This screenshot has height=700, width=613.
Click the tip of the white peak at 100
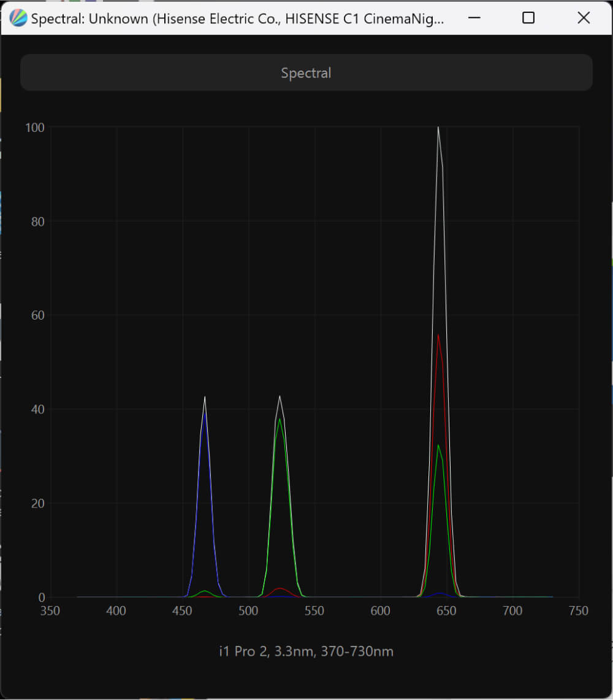pos(438,128)
